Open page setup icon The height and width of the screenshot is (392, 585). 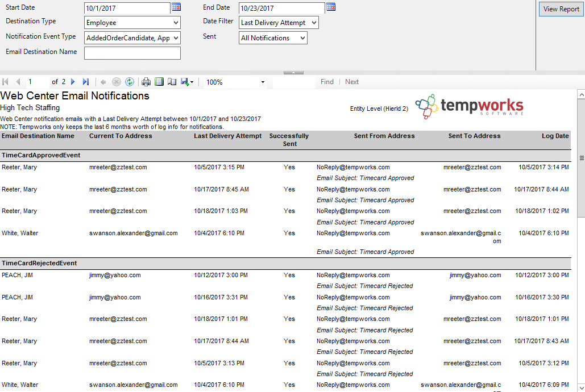coord(172,82)
